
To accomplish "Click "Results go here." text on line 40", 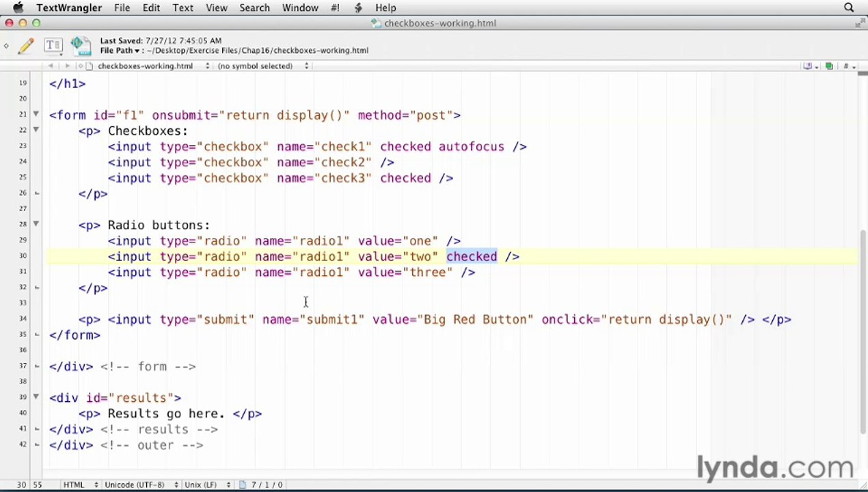I will pos(166,413).
